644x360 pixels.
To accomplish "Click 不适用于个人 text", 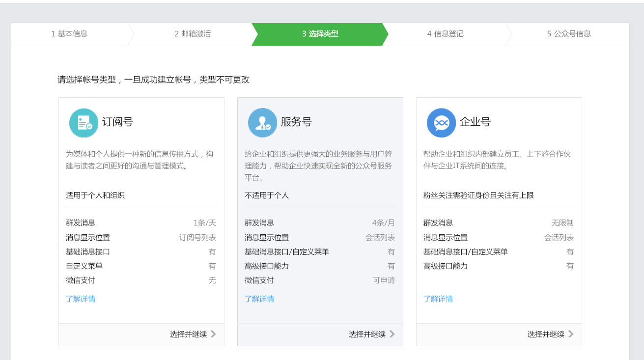I will 267,195.
